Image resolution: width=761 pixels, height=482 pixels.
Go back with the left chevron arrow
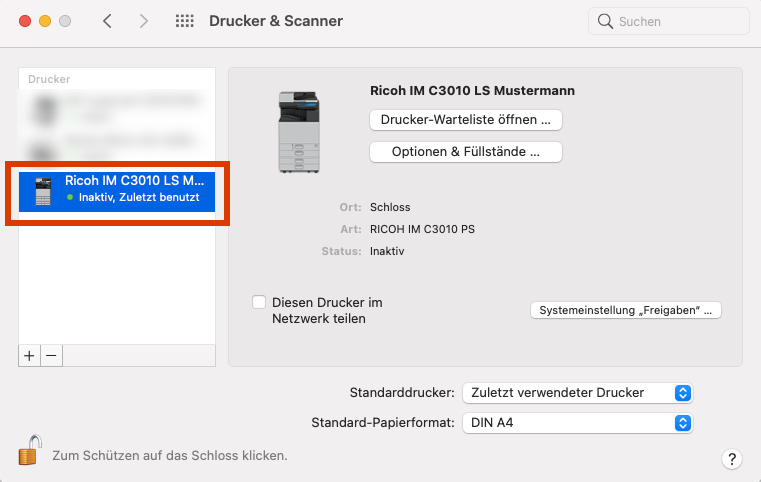(107, 21)
